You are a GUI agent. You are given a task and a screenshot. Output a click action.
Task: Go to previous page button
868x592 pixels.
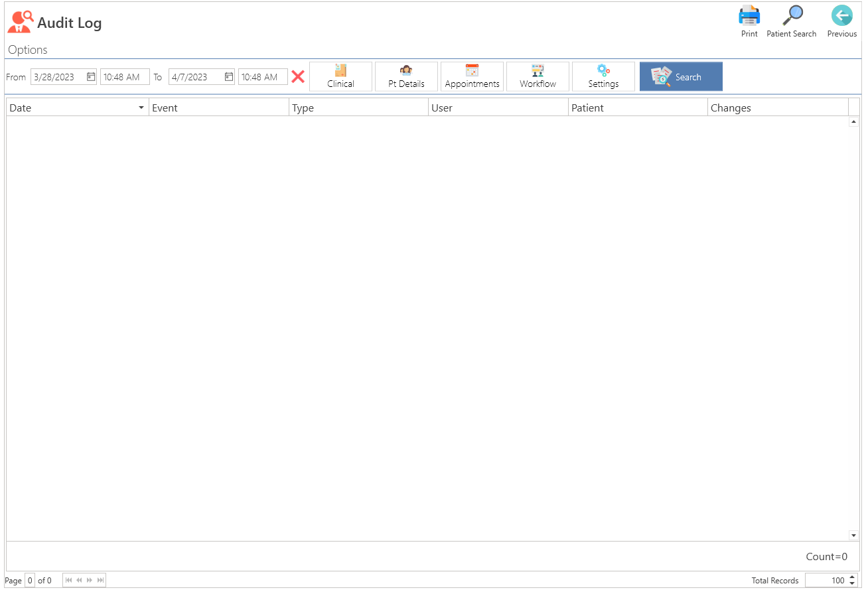coord(79,581)
